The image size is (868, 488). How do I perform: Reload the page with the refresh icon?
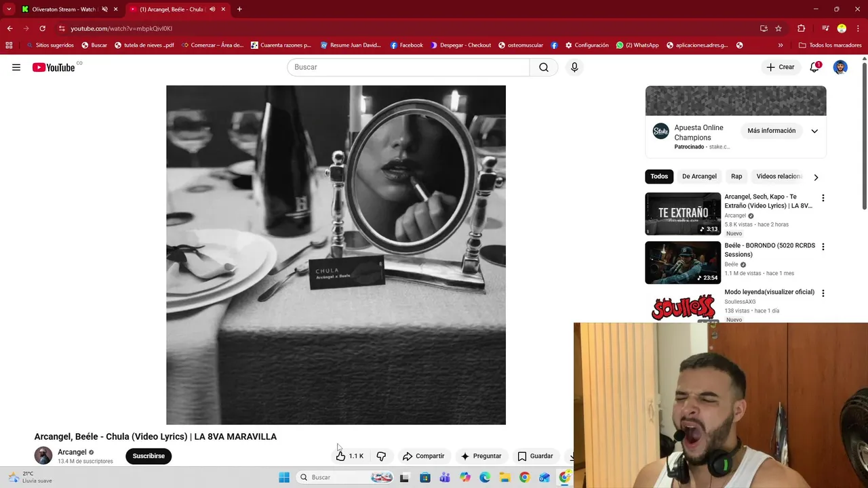(x=42, y=28)
